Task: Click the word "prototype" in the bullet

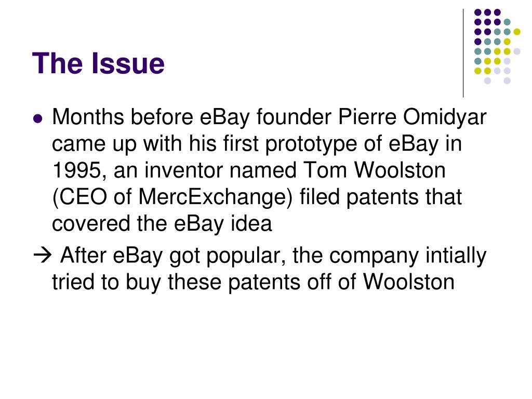Action: click(x=311, y=144)
